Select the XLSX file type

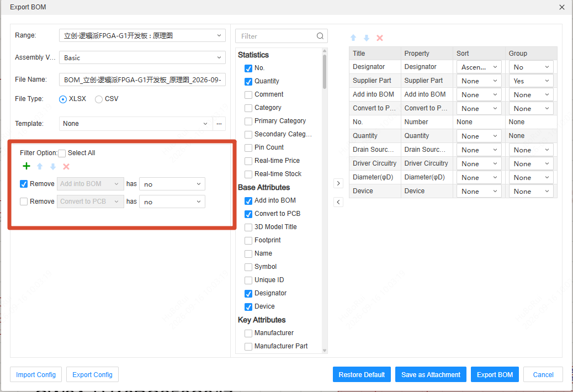(x=63, y=99)
